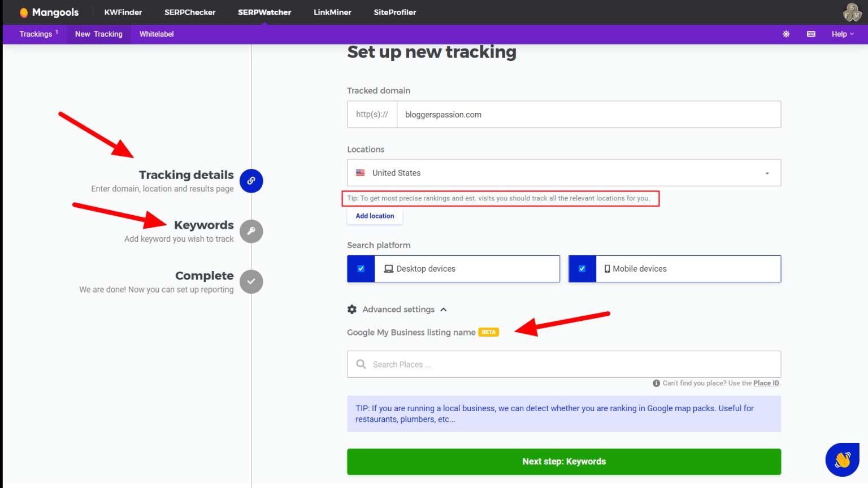Open the waving hand chat widget

(x=843, y=460)
